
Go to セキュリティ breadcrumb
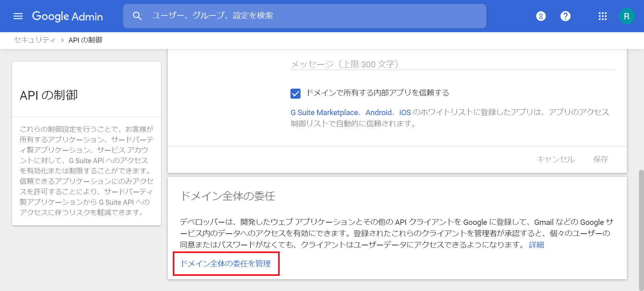[x=35, y=40]
